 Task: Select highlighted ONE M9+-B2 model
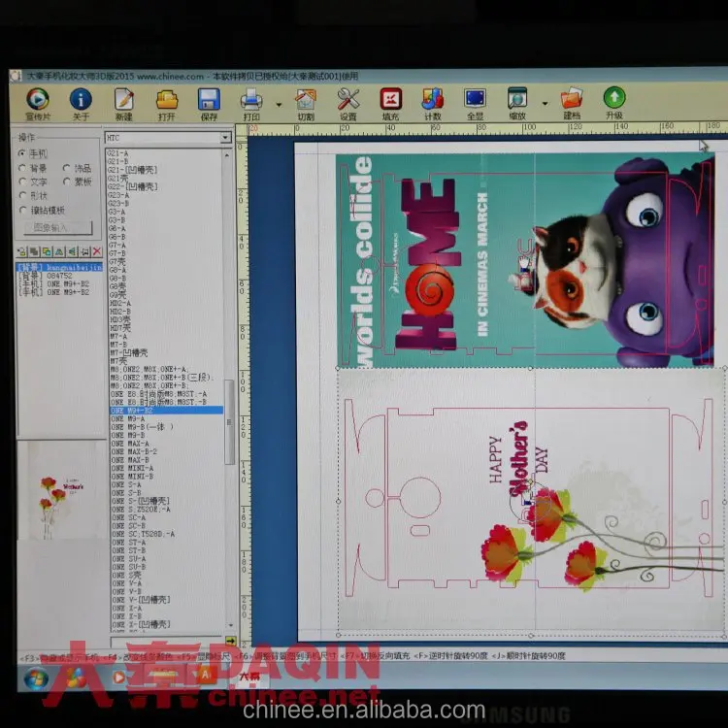coord(166,411)
